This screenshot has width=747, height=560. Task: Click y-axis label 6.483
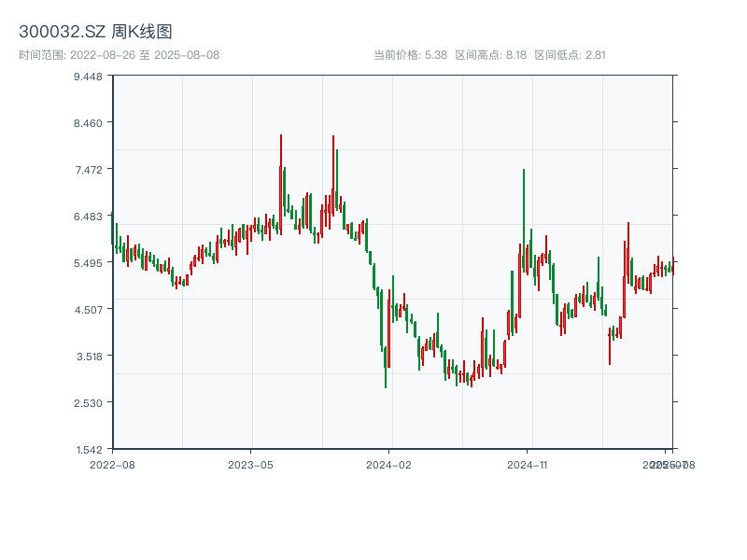(88, 217)
